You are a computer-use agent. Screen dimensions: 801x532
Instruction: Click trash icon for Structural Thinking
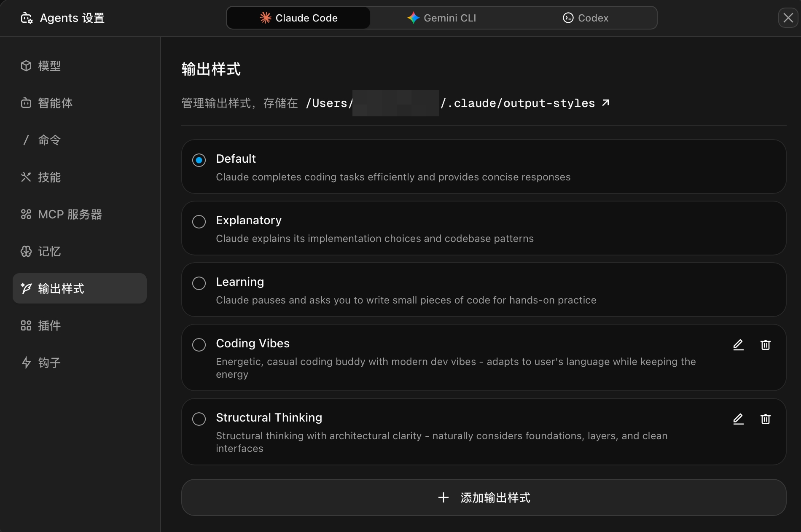coord(765,419)
